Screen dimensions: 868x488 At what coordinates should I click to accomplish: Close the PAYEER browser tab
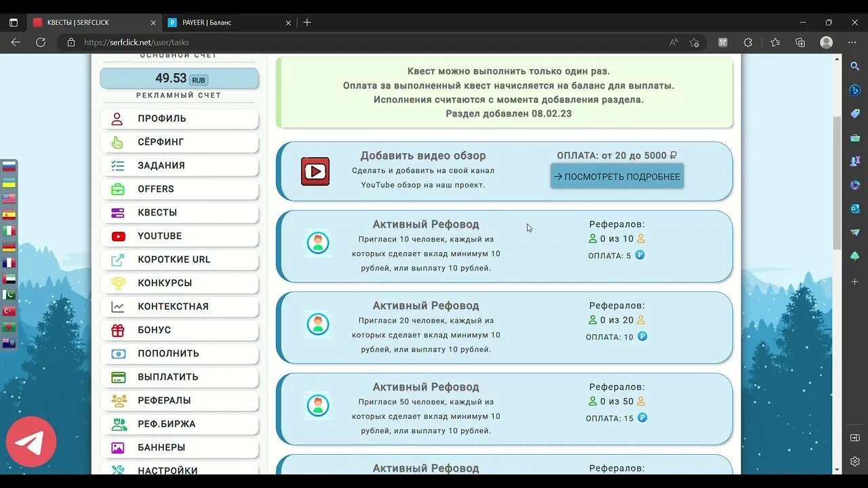click(x=288, y=22)
